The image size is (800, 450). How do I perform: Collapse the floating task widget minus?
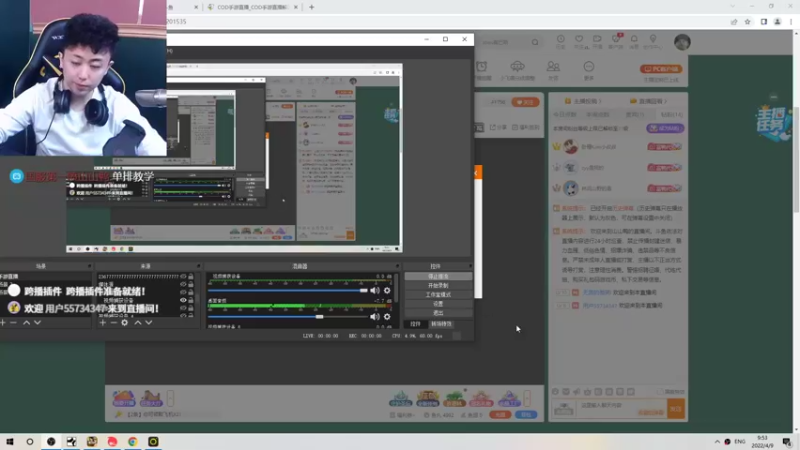(773, 97)
